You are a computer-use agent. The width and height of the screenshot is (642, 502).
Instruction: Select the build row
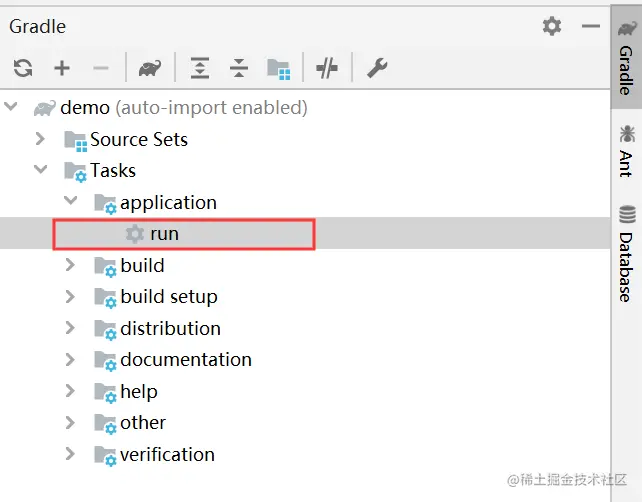[x=305, y=265]
